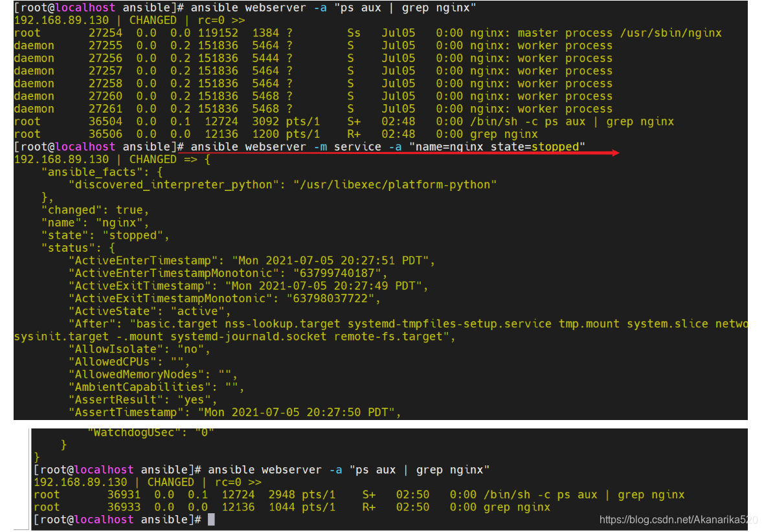Click the service module state=stopped command
Screen dimensions: 764x532
click(x=300, y=147)
